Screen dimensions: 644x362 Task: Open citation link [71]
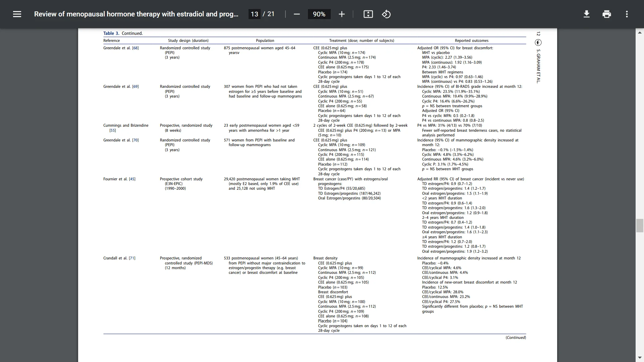tap(132, 258)
